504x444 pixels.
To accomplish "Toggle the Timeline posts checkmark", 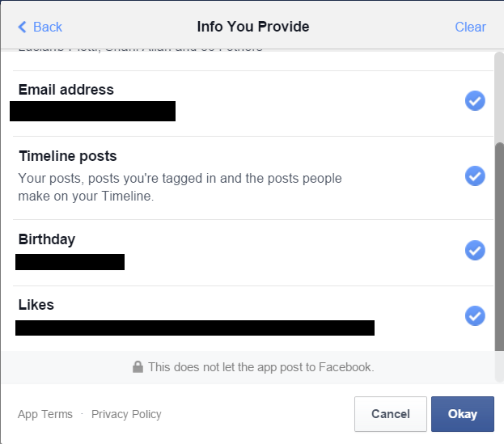I will click(x=475, y=176).
